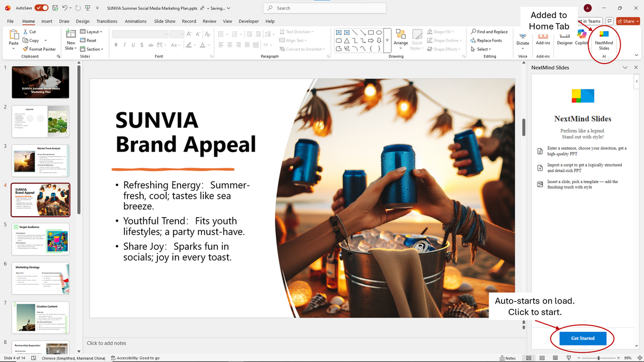This screenshot has height=362, width=644.
Task: Switch to the Slide Show tab
Action: pyautogui.click(x=165, y=21)
